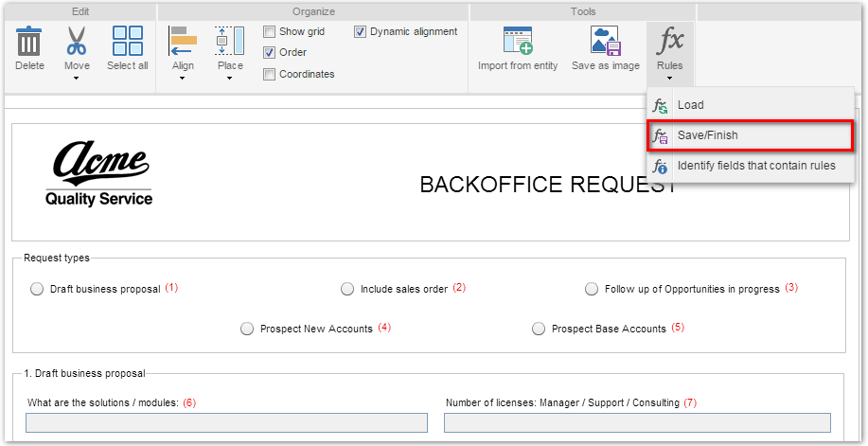Enable the Show grid checkbox

[269, 31]
